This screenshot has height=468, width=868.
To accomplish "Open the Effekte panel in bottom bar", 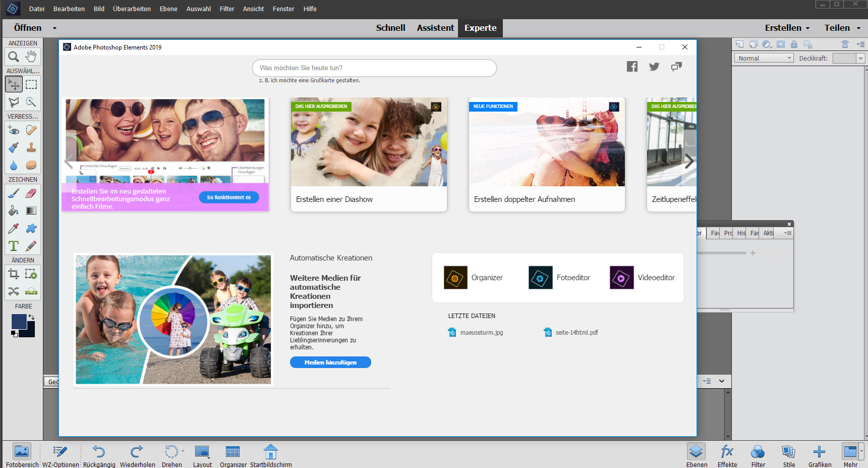I will point(727,455).
